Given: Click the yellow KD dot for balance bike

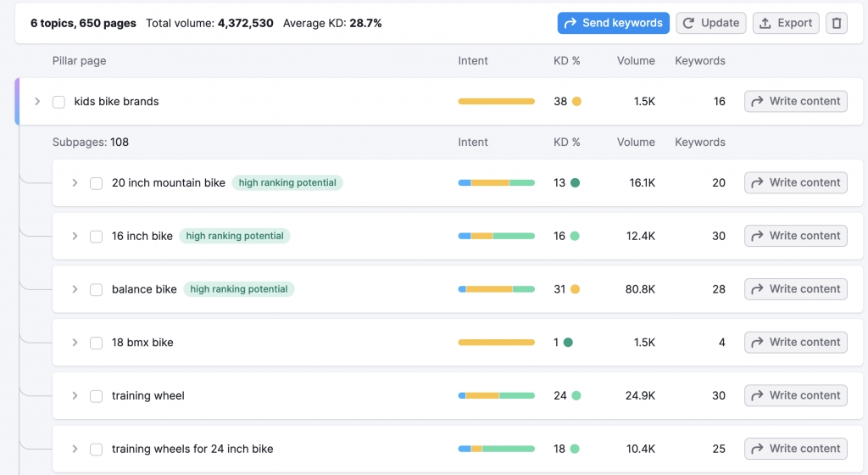Looking at the screenshot, I should click(x=576, y=289).
